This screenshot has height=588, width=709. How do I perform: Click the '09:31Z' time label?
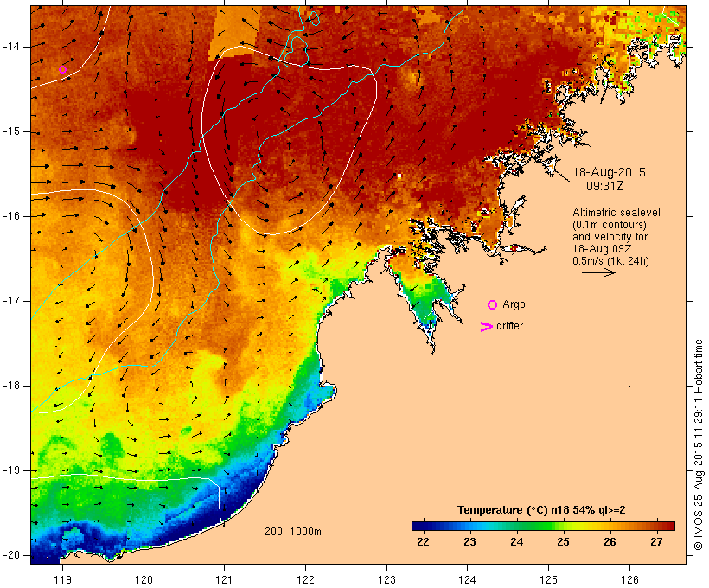click(605, 186)
